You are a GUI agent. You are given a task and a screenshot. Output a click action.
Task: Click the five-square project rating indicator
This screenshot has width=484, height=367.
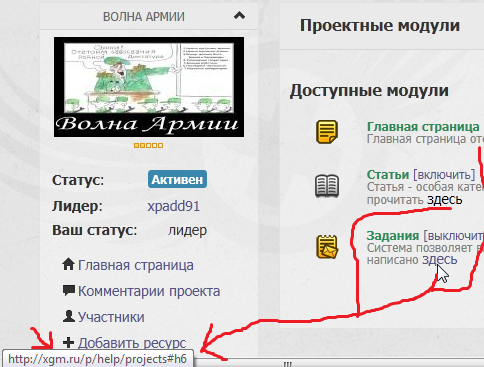click(148, 145)
